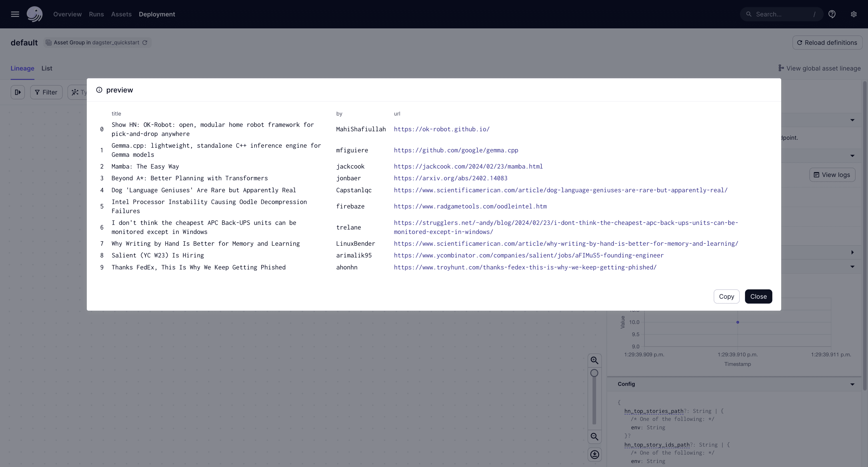Screen dimensions: 868x467
Task: Click the download/export chart icon
Action: tap(594, 454)
